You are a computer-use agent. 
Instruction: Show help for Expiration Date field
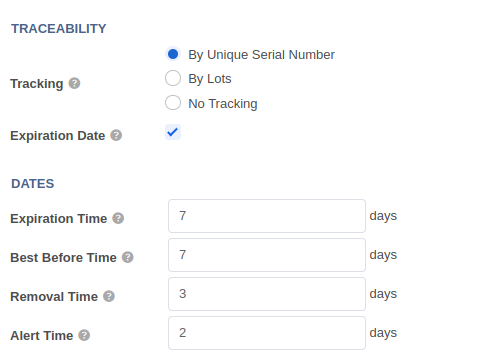pos(116,135)
